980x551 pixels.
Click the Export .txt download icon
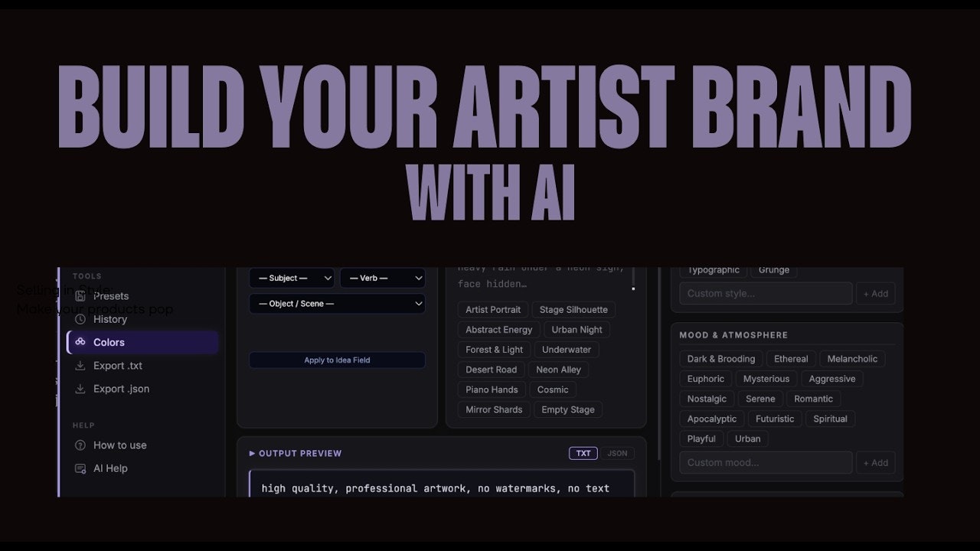click(81, 366)
